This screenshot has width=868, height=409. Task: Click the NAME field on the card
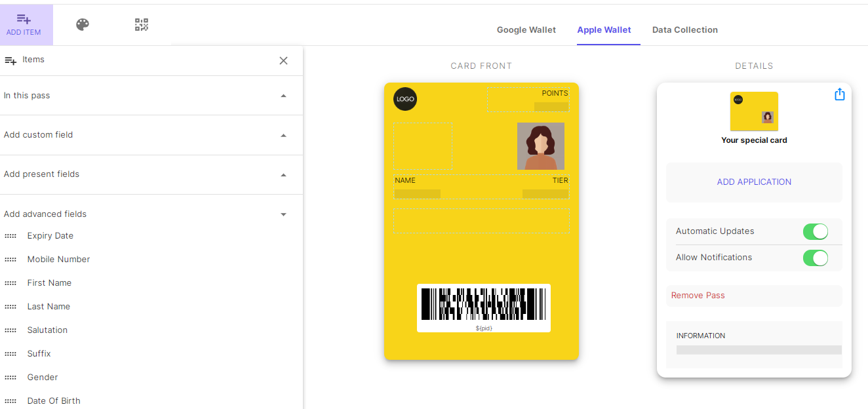click(418, 187)
